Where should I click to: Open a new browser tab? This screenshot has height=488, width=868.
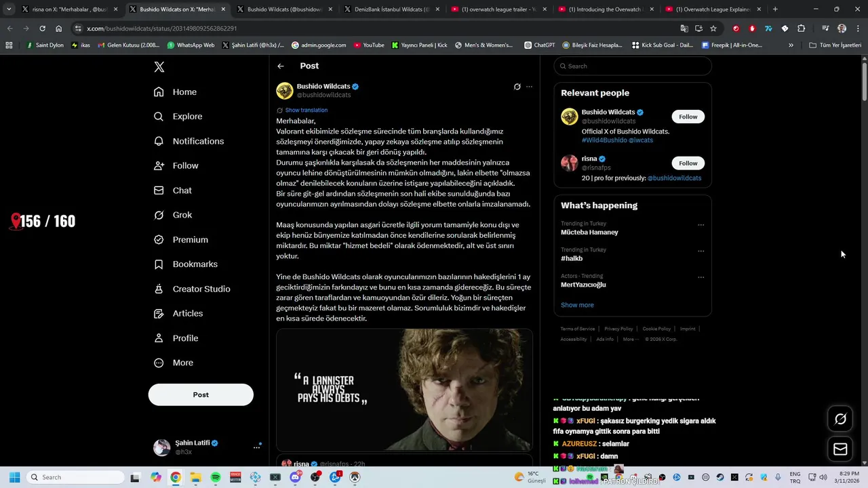pos(775,9)
